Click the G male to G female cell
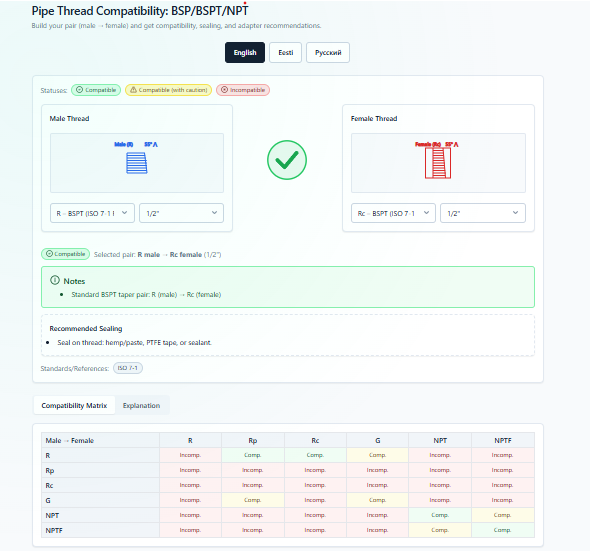The height and width of the screenshot is (551, 590). [377, 500]
